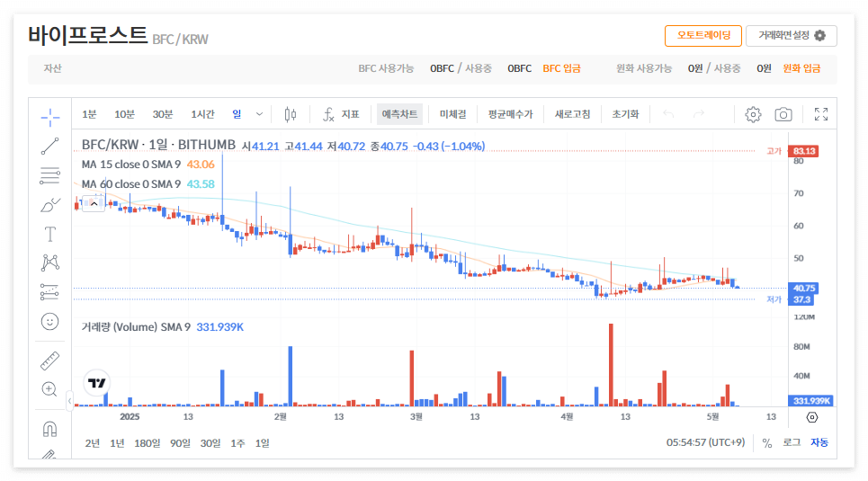868x481 pixels.
Task: Set chart range to 180일
Action: pyautogui.click(x=147, y=443)
